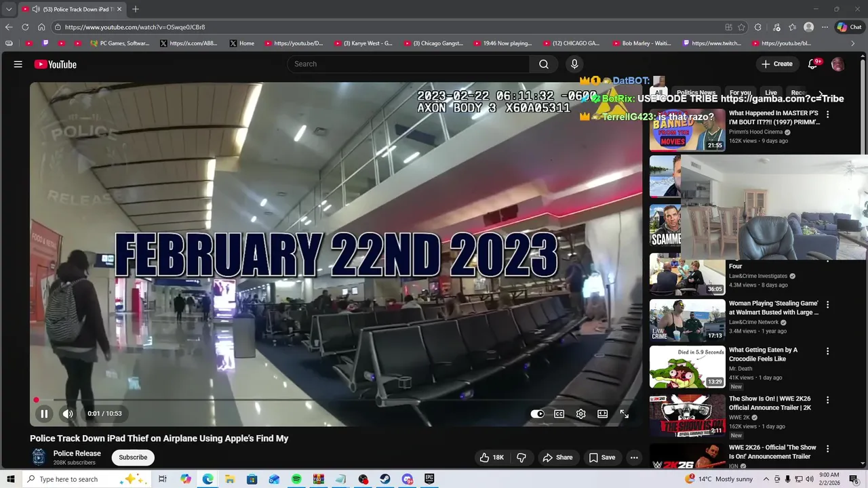The height and width of the screenshot is (488, 868).
Task: Go back with the browser back arrow
Action: click(x=9, y=27)
